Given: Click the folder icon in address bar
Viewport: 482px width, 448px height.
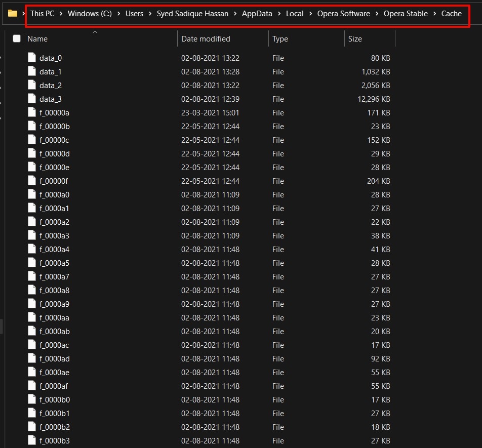Looking at the screenshot, I should (x=13, y=14).
